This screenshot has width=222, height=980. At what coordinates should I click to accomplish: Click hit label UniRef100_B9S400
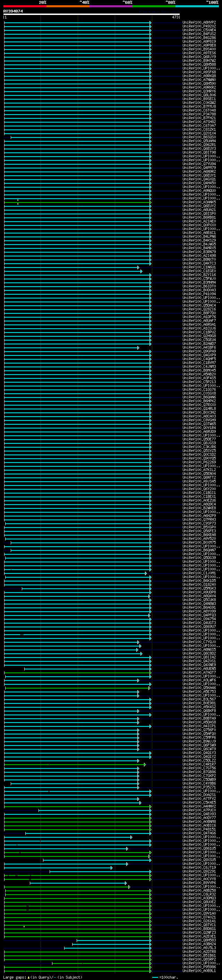pyautogui.click(x=199, y=49)
